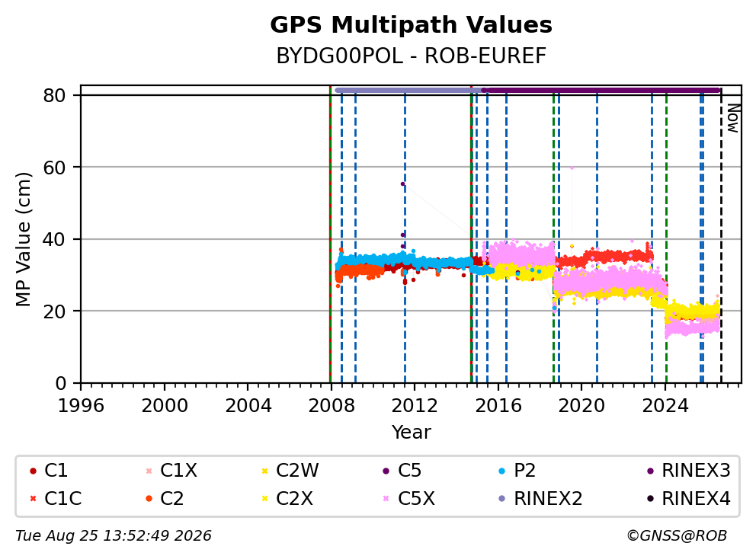Click the dark purple RINEX3 bar at chart top

tap(601, 90)
